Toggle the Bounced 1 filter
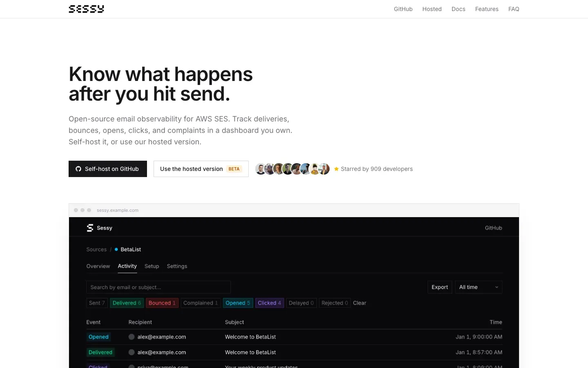588x368 pixels. tap(162, 303)
